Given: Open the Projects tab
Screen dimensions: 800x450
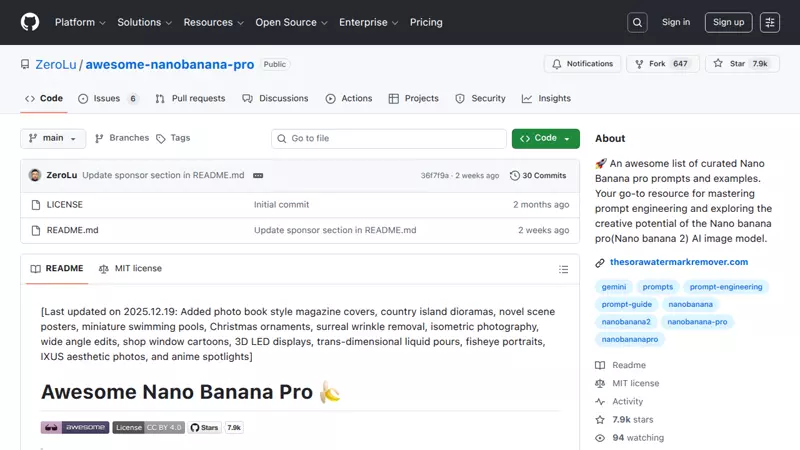Looking at the screenshot, I should point(413,98).
